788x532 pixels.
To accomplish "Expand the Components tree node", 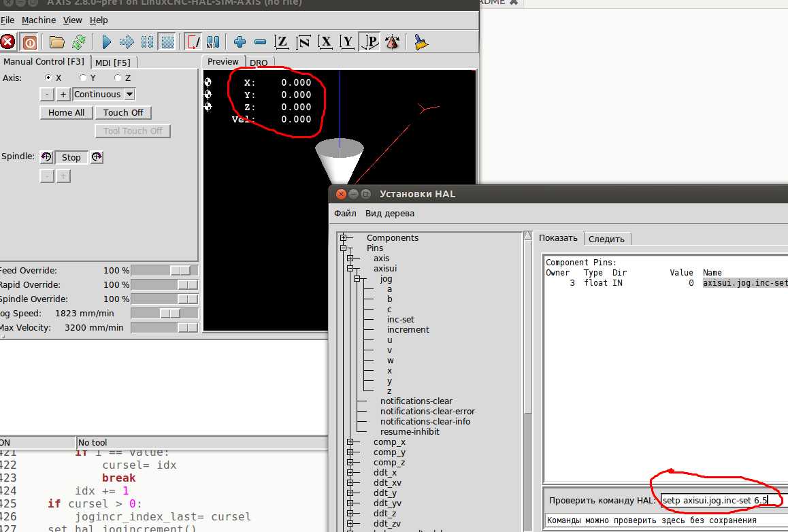I will coord(343,237).
